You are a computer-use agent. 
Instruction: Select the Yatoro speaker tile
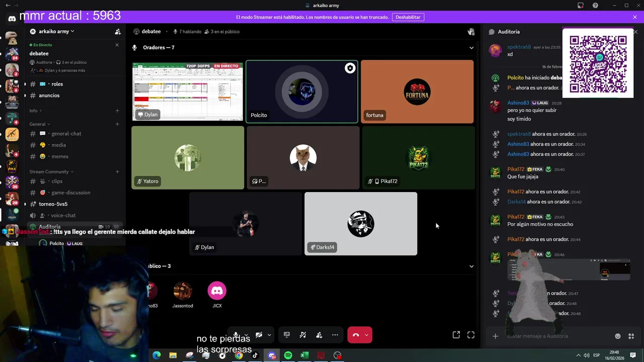point(188,158)
